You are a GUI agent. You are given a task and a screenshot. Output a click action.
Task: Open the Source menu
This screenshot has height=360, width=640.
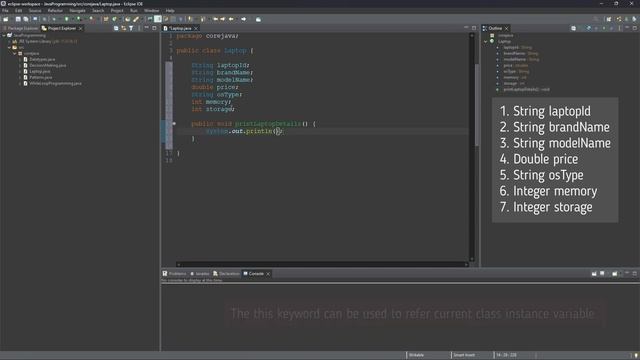pos(35,11)
